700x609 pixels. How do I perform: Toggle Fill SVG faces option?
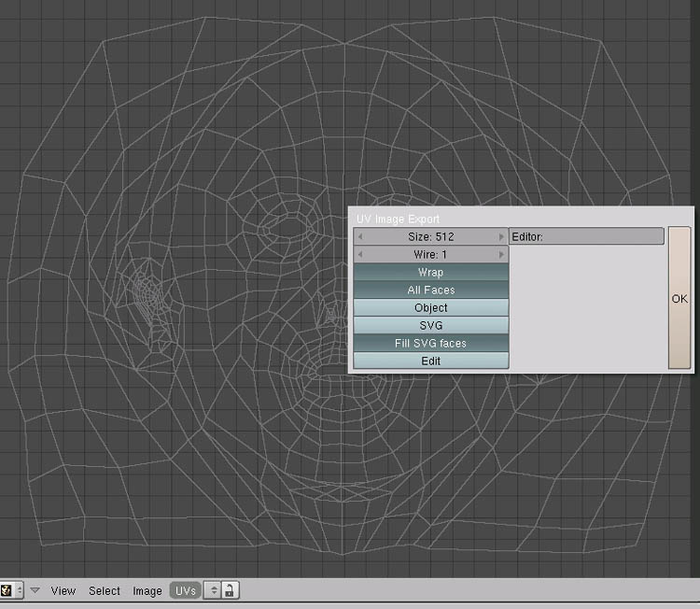[430, 343]
